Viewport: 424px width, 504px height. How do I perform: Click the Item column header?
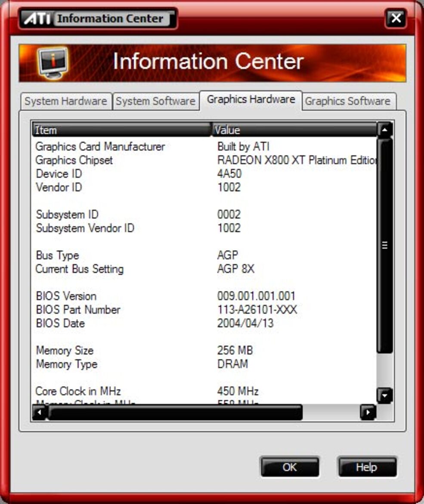coord(121,130)
